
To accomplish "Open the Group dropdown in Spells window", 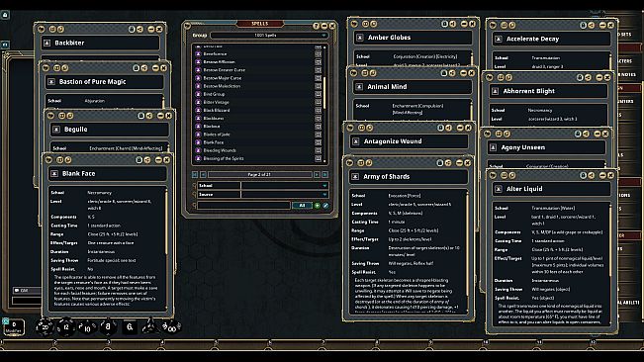I will (x=269, y=36).
